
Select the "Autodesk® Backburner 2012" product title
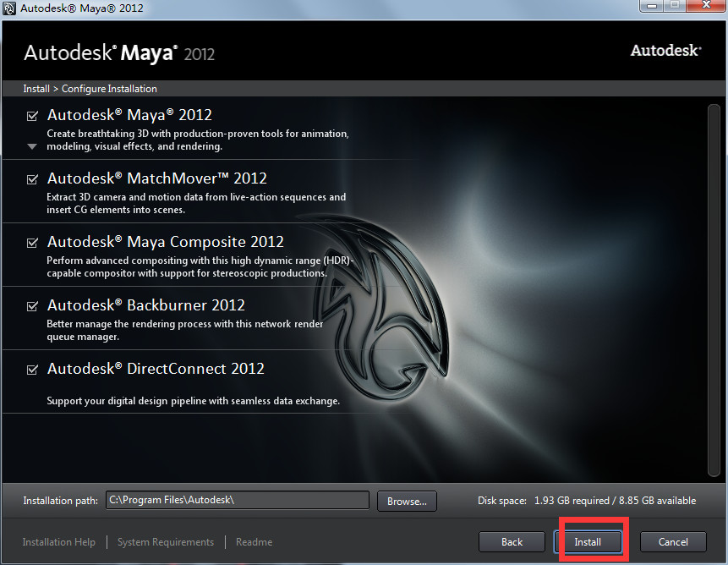145,305
